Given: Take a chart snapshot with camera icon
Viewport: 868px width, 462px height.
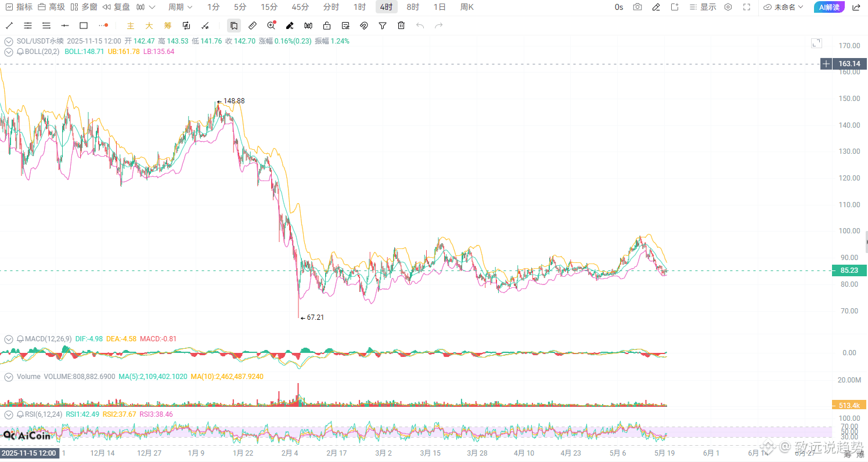Looking at the screenshot, I should (x=638, y=7).
